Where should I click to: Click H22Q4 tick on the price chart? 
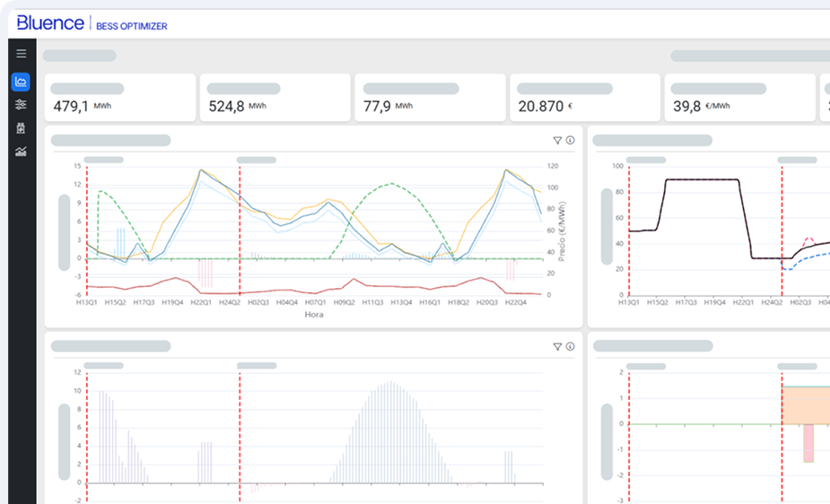(x=516, y=302)
